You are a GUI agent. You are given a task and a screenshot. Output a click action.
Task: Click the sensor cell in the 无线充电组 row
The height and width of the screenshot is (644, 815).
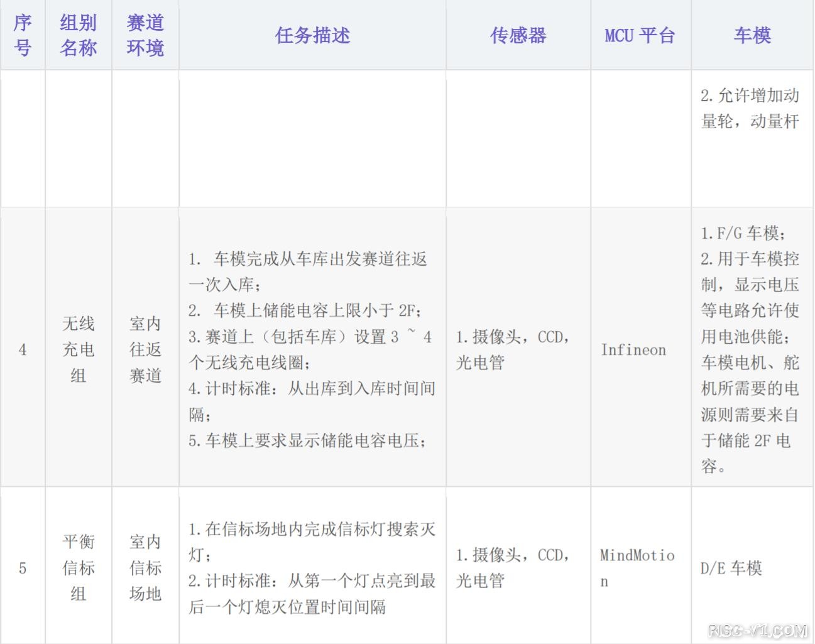(513, 349)
